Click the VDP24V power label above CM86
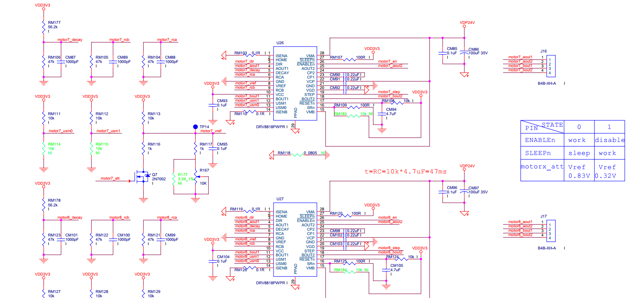644x298 pixels. pyautogui.click(x=467, y=22)
